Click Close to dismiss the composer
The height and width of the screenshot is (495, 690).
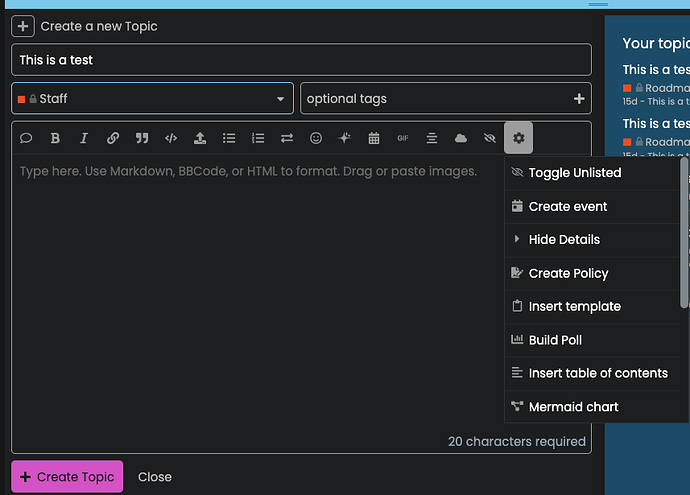tap(155, 477)
